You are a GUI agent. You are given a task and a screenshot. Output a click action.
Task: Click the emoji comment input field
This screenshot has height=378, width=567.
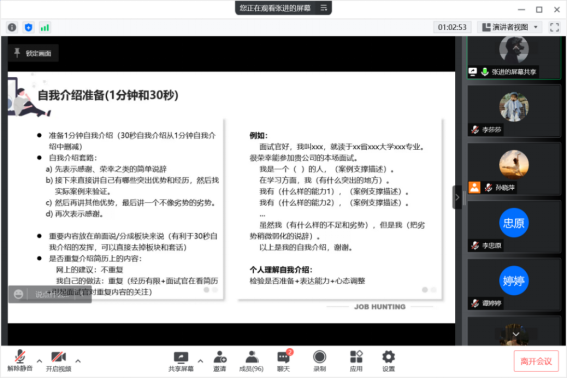pos(50,294)
